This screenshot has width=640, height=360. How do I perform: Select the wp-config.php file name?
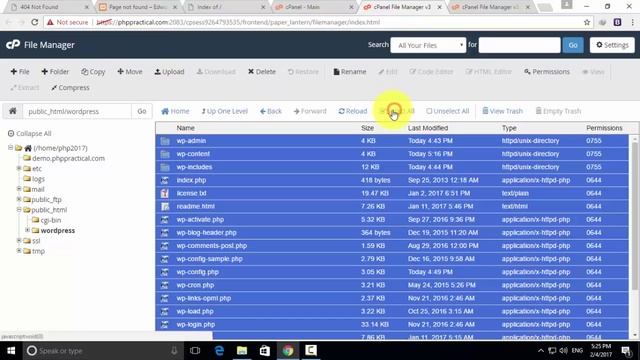198,272
